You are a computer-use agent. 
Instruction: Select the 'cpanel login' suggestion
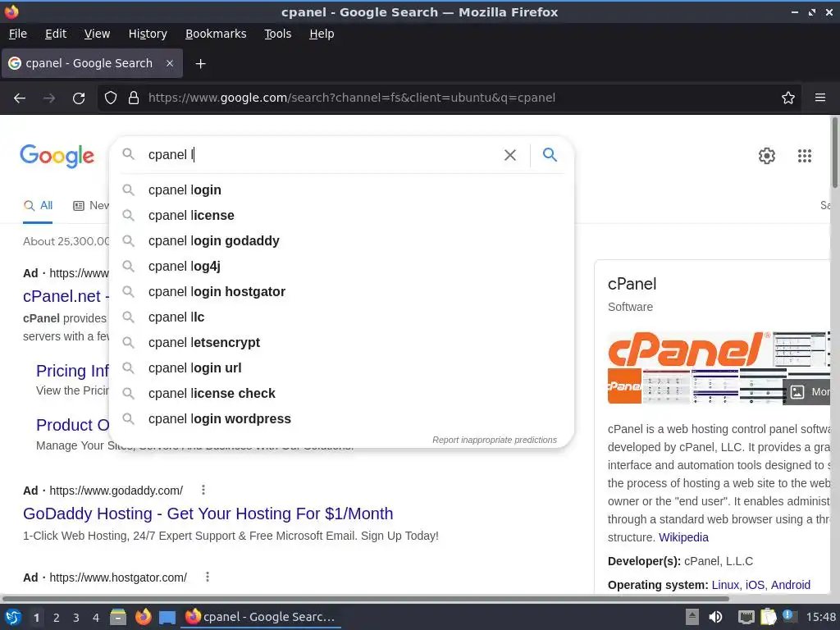tap(341, 190)
